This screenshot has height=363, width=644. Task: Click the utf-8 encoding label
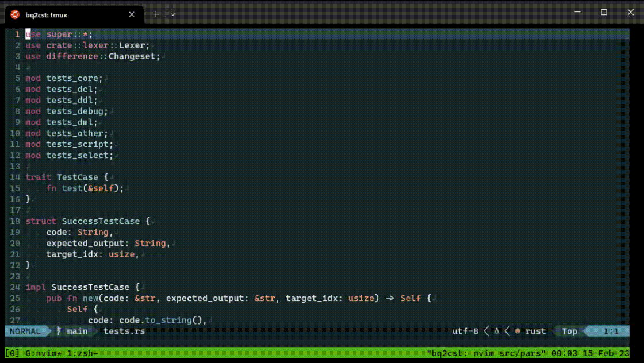(x=465, y=331)
